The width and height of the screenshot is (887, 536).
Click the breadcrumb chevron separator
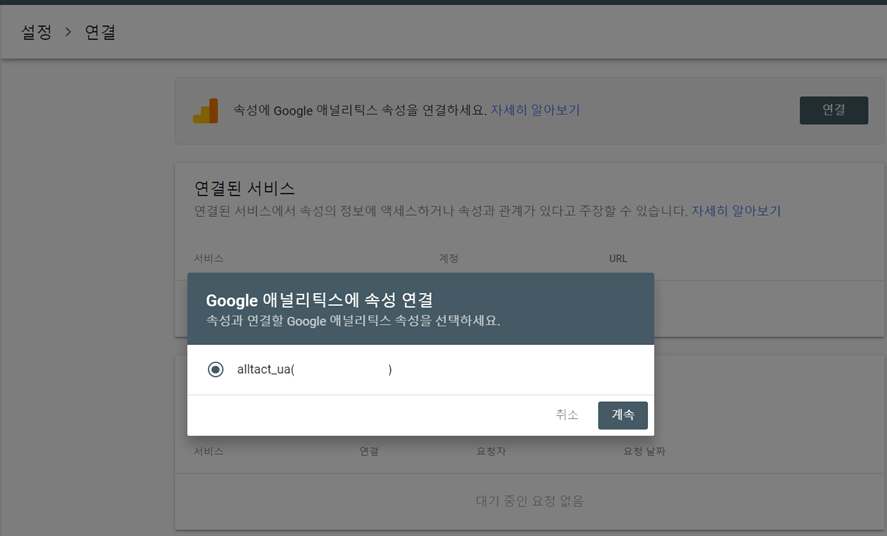tap(68, 32)
